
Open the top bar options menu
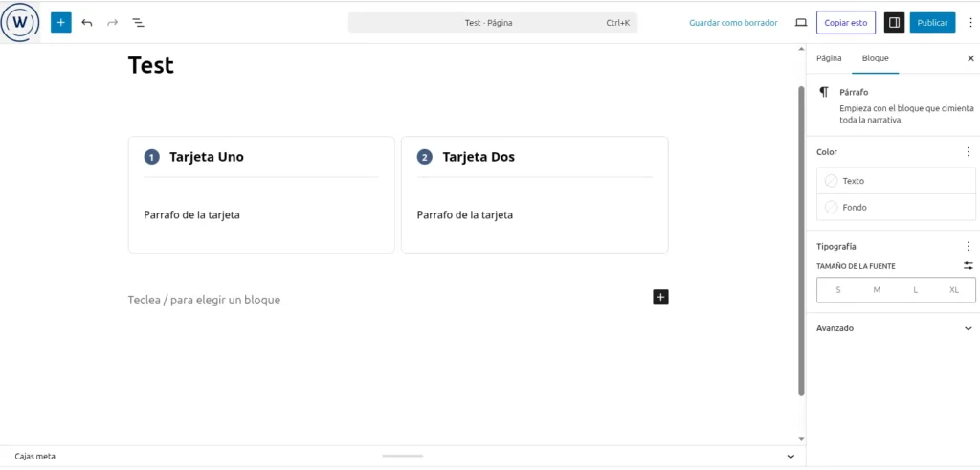(970, 22)
